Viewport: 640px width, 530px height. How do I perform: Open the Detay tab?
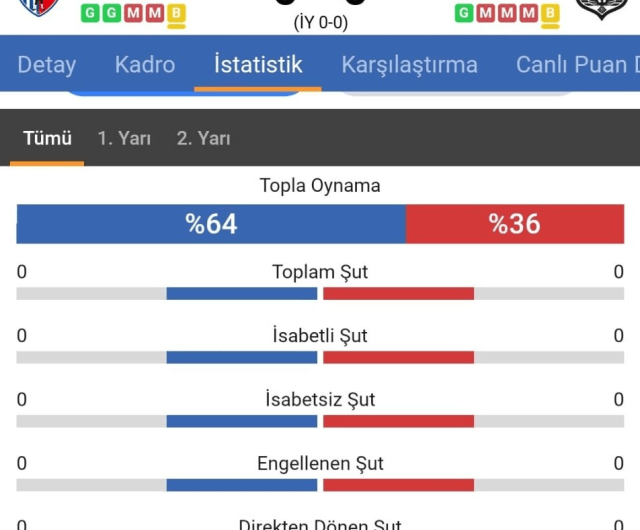(47, 65)
